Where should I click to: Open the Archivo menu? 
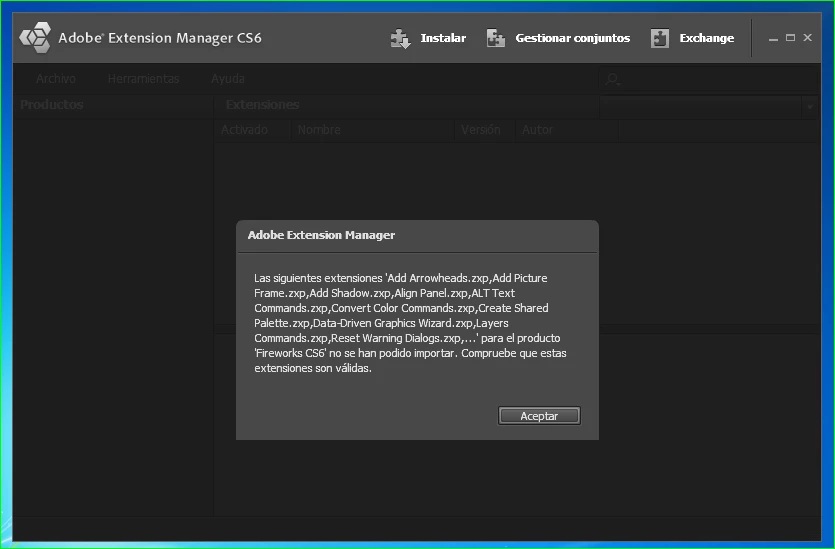[x=56, y=79]
